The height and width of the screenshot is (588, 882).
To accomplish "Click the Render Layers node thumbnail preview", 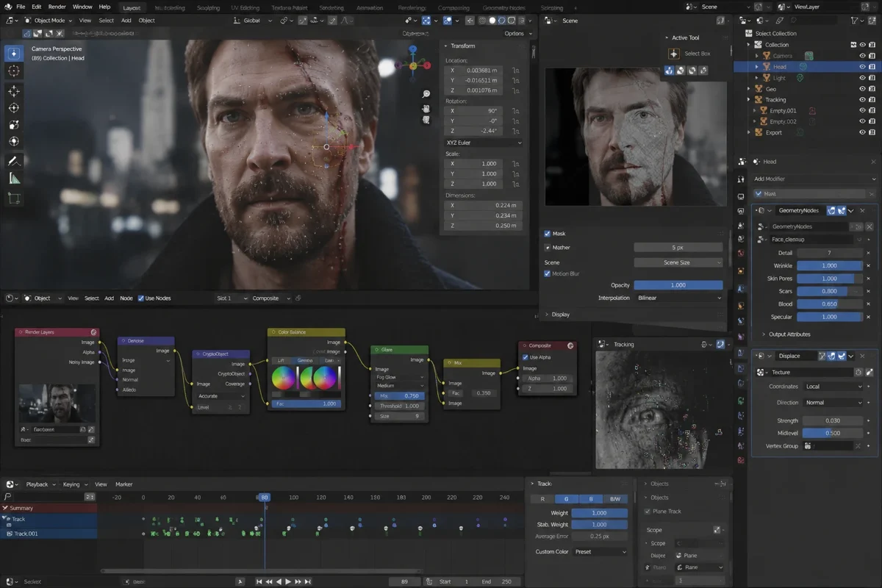I will [57, 403].
